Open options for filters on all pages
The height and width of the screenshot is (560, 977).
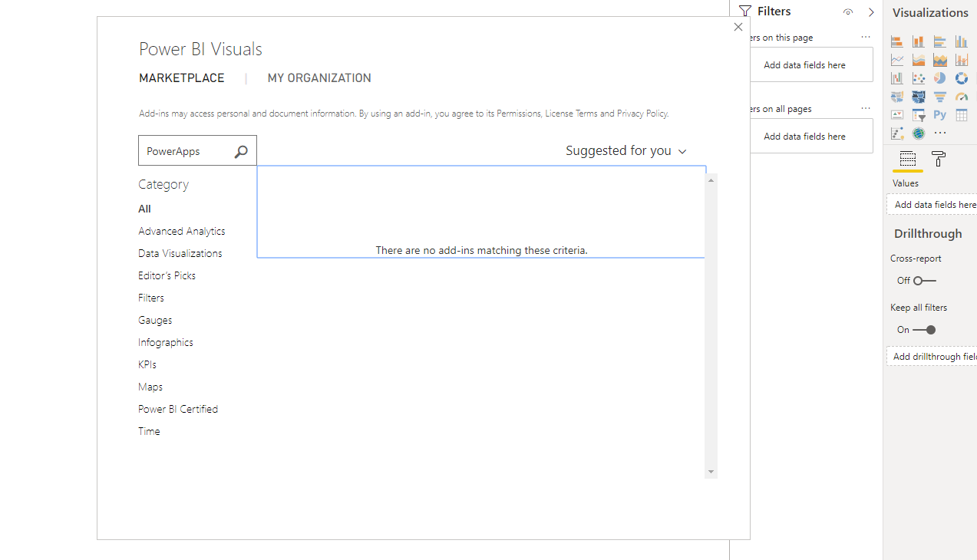[x=866, y=109]
